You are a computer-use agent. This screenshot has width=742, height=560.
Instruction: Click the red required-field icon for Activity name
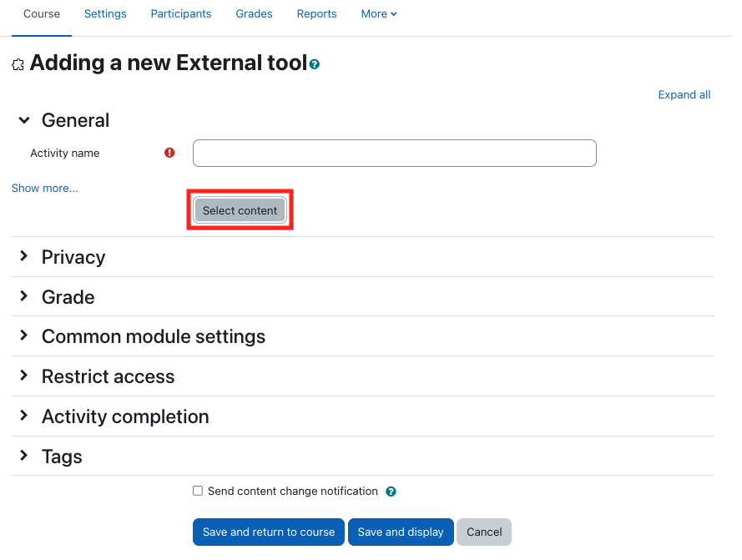click(x=169, y=153)
